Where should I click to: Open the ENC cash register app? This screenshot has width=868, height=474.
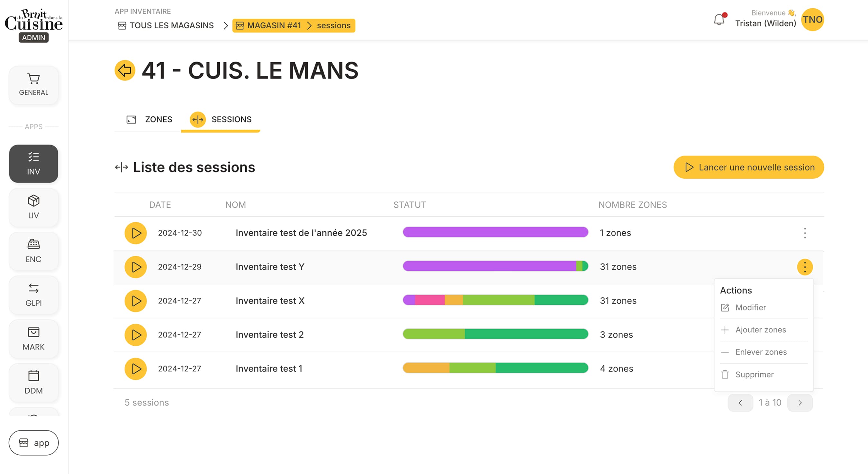[x=33, y=251]
